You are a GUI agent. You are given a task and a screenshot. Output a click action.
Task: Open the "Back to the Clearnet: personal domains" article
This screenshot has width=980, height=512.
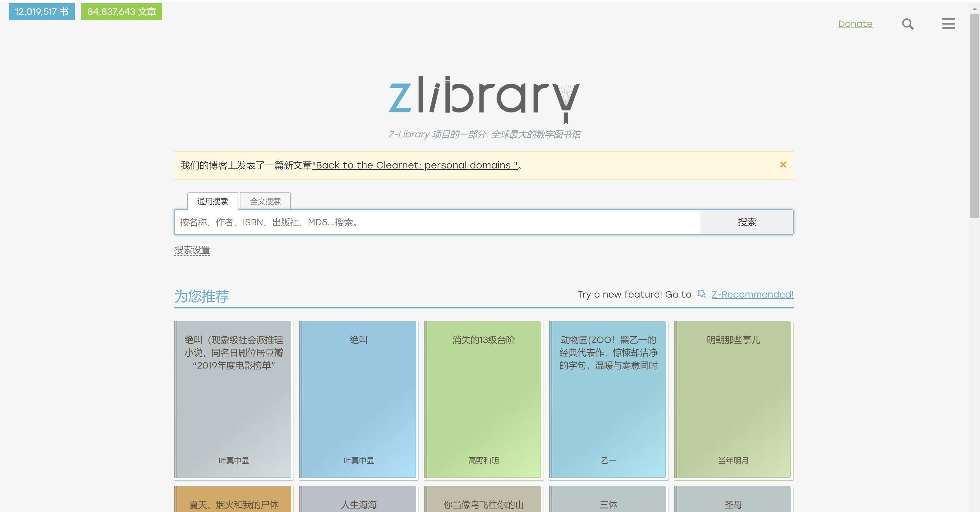(x=415, y=165)
